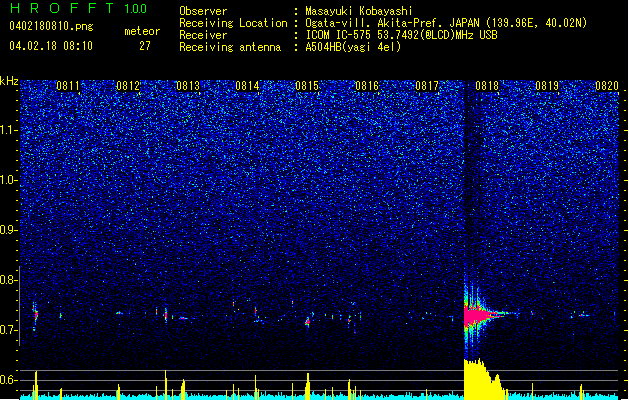Click the A504HB(yagi 4el) antenna text

tap(353, 47)
